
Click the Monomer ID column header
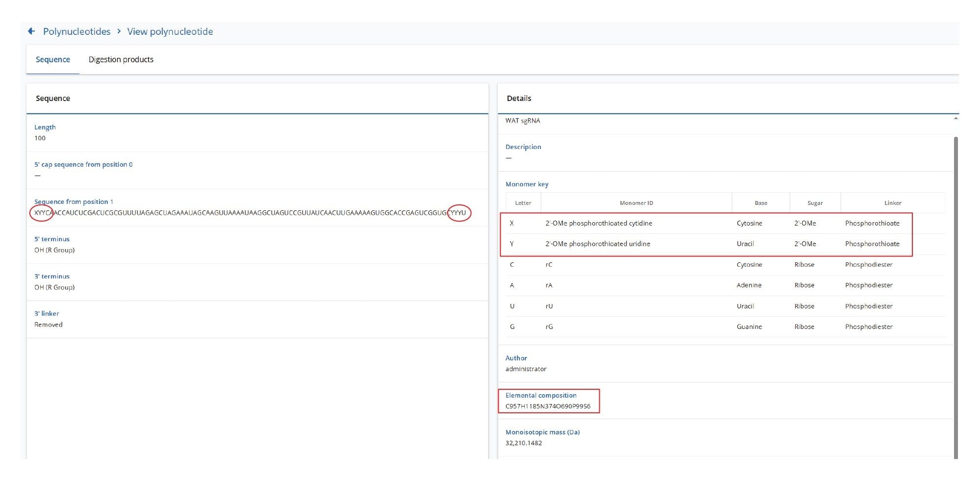pos(636,203)
